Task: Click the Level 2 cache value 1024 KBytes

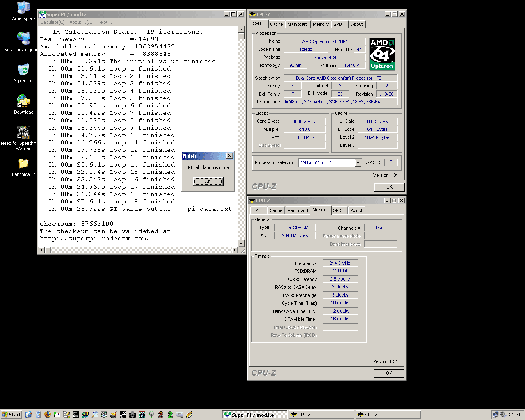Action: [377, 137]
